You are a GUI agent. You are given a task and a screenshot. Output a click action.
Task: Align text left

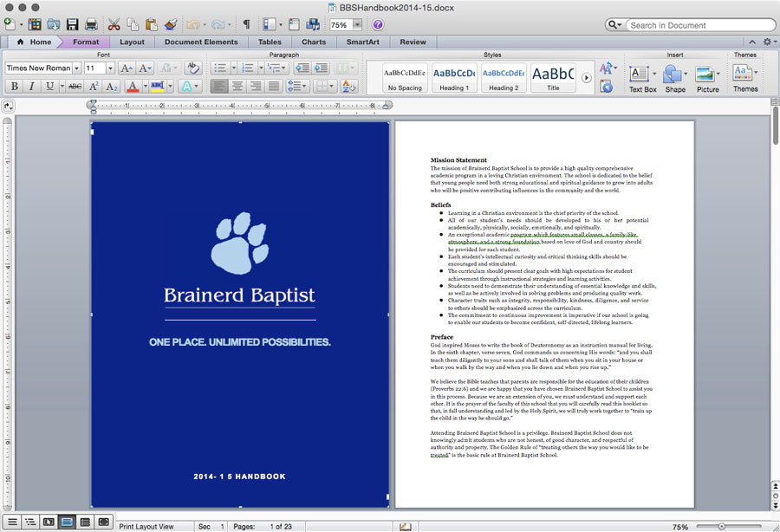tap(219, 87)
